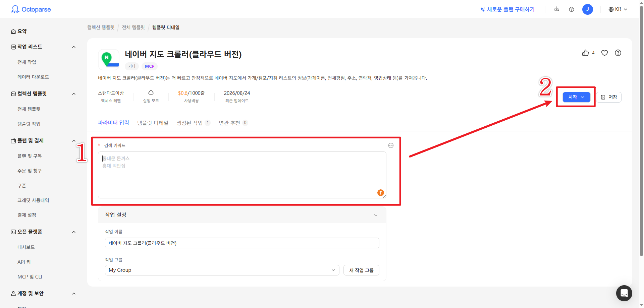Open API 키 in sidebar
The height and width of the screenshot is (308, 644).
[24, 262]
